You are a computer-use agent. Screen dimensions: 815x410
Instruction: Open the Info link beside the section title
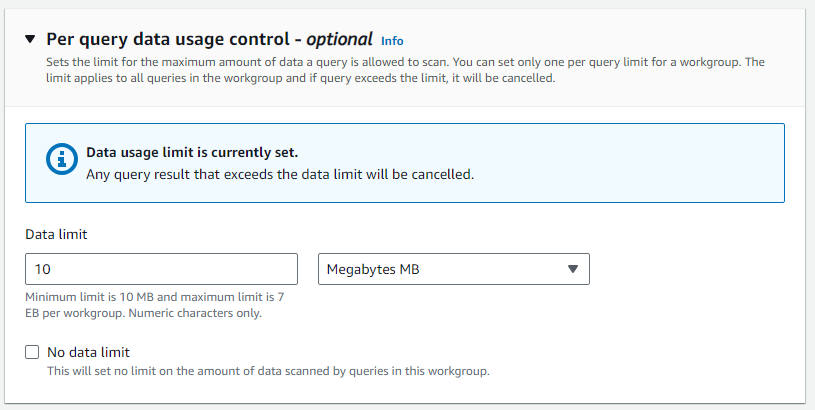point(392,41)
